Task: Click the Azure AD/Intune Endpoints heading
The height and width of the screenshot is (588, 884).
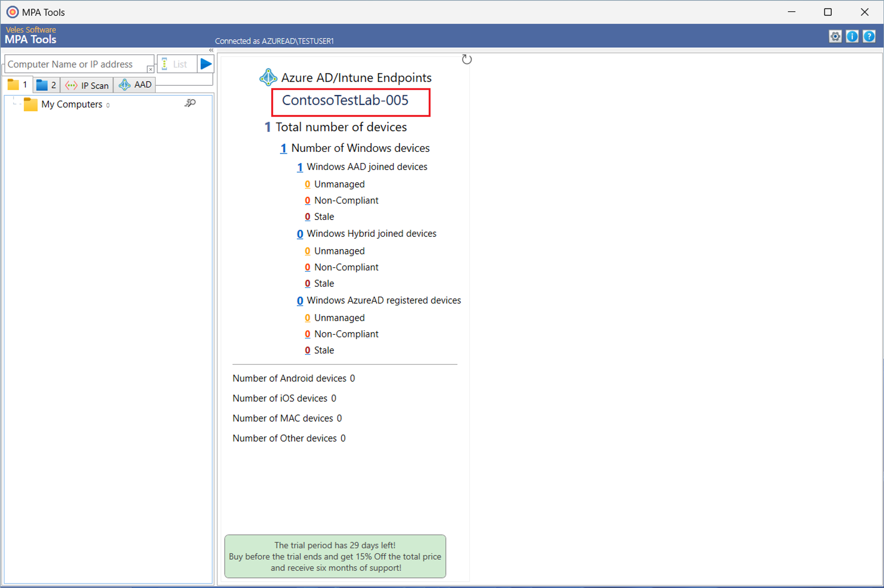Action: (x=356, y=78)
